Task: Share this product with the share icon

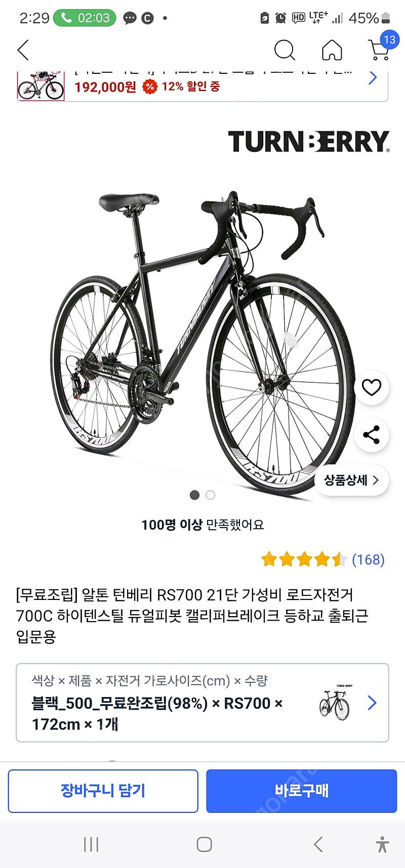Action: pos(372,435)
